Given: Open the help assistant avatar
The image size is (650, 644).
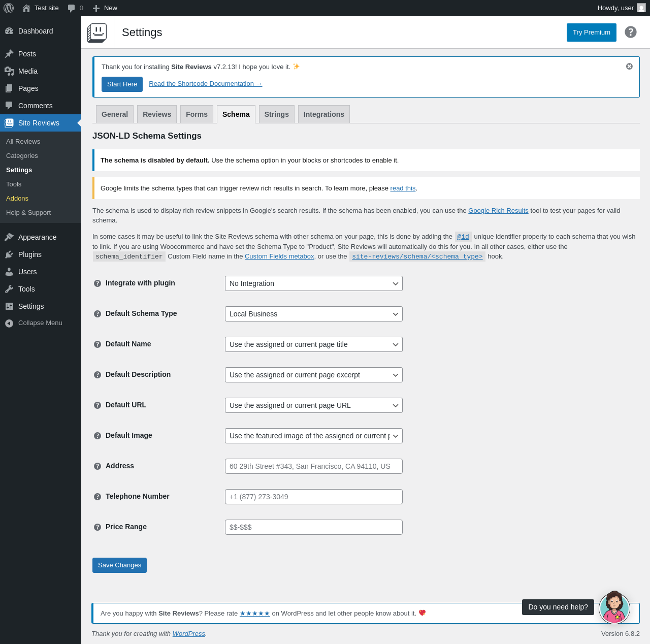Looking at the screenshot, I should pos(614,607).
